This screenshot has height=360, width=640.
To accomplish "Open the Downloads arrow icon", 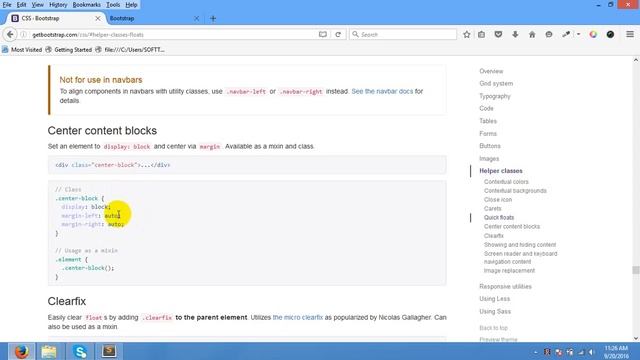I will pyautogui.click(x=515, y=35).
